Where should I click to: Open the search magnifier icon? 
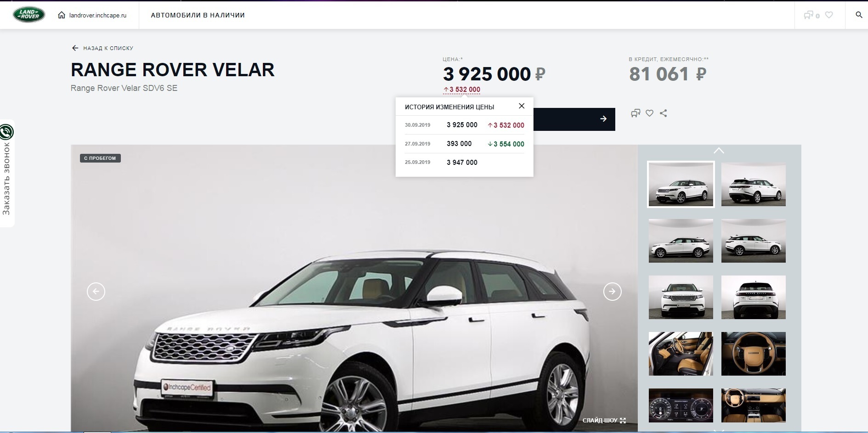point(859,15)
